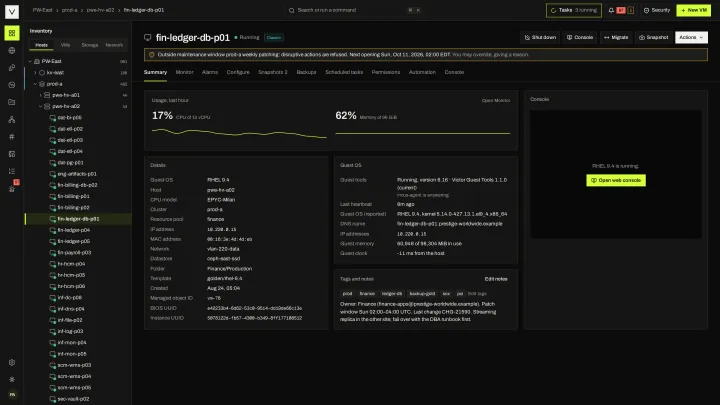
Task: Click the notification bell icon
Action: point(611,10)
